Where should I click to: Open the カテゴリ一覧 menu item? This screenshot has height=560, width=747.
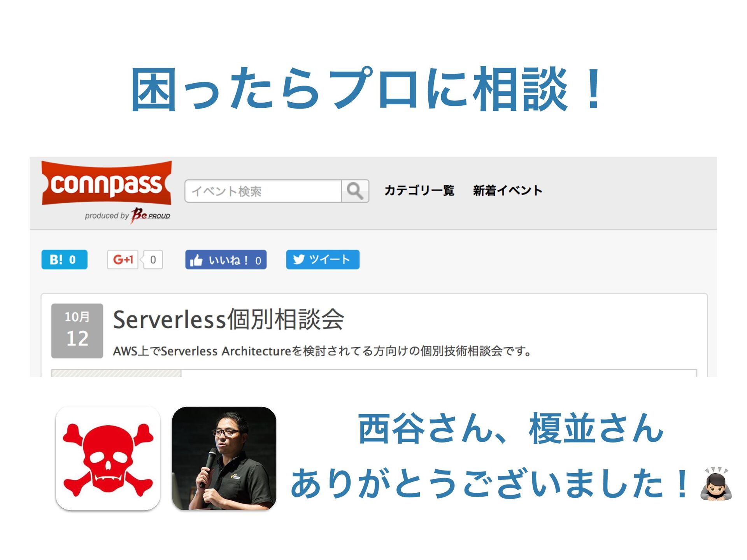click(419, 191)
